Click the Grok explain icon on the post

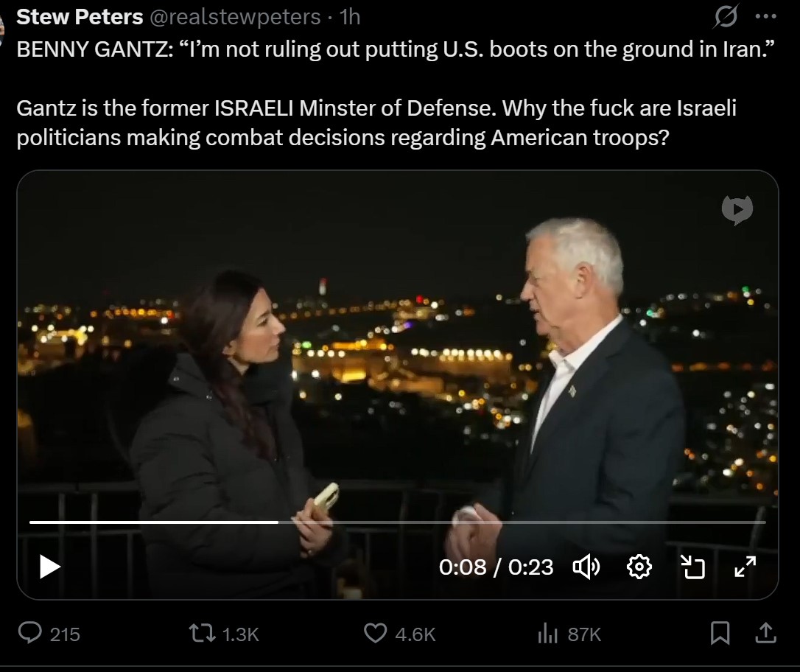tap(726, 17)
